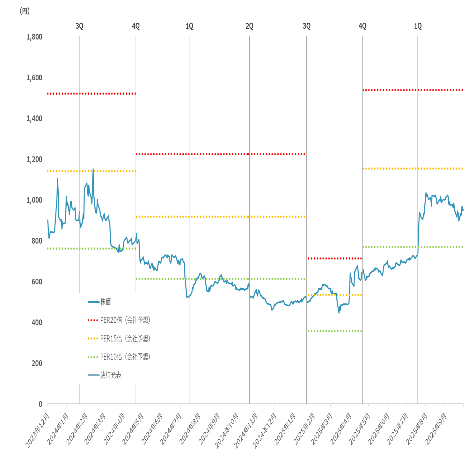The height and width of the screenshot is (476, 476).
Task: Click the green dotted PER10倍 legend marker
Action: [x=93, y=357]
